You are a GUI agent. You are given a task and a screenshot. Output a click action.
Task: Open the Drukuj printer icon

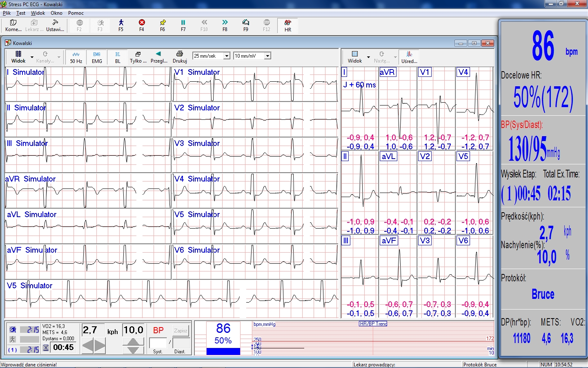point(180,57)
